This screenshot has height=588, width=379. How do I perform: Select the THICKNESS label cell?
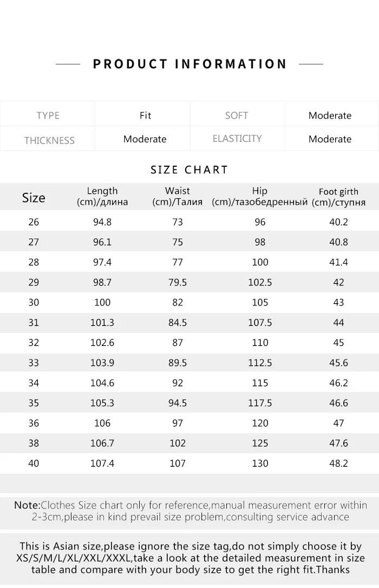pos(49,140)
